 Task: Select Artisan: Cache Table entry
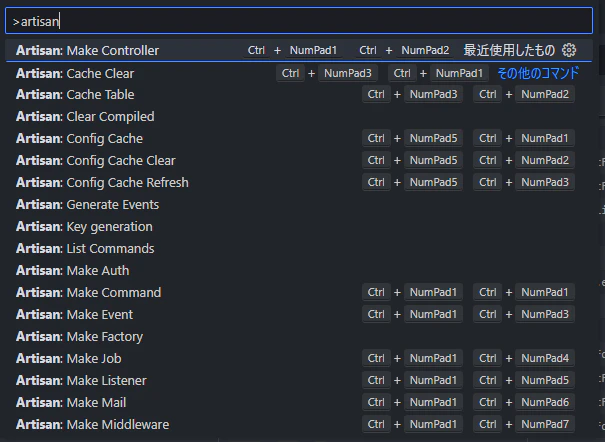click(x=299, y=94)
